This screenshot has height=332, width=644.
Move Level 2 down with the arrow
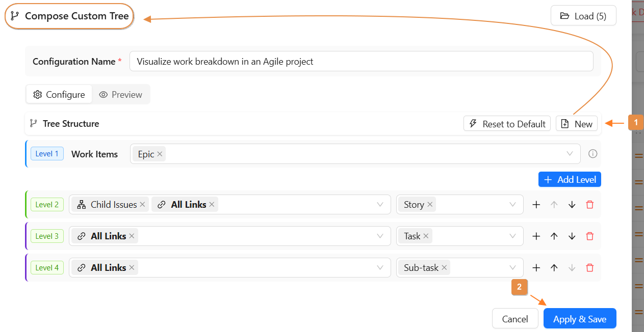[x=572, y=205]
